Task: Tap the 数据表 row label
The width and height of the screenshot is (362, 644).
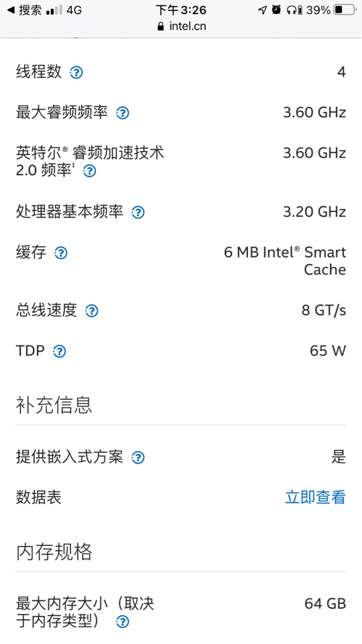Action: 39,497
